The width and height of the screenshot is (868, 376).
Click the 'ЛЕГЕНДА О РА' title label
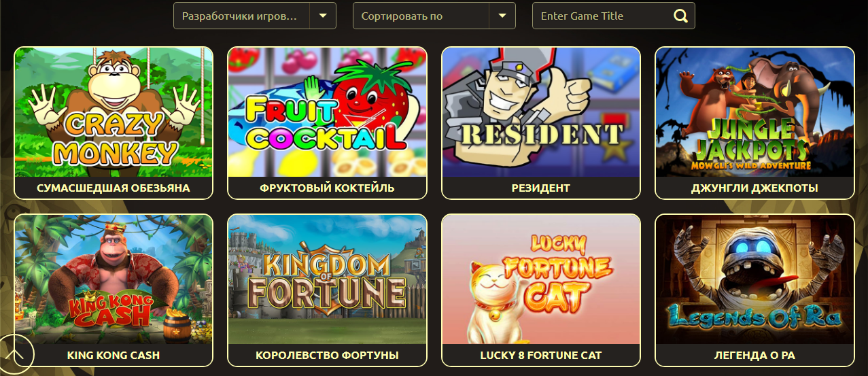(x=754, y=356)
